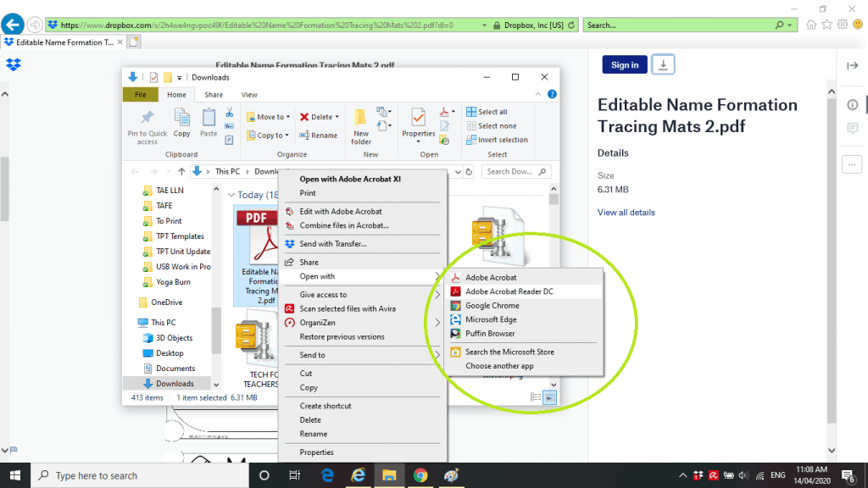Click Explorer help question mark icon
Screen dimensions: 868x488
pyautogui.click(x=552, y=94)
